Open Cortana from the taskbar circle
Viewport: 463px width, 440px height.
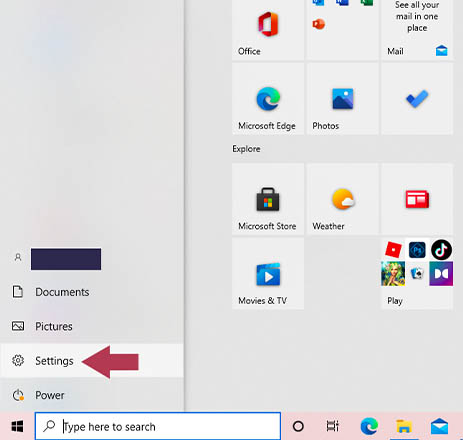coord(298,426)
